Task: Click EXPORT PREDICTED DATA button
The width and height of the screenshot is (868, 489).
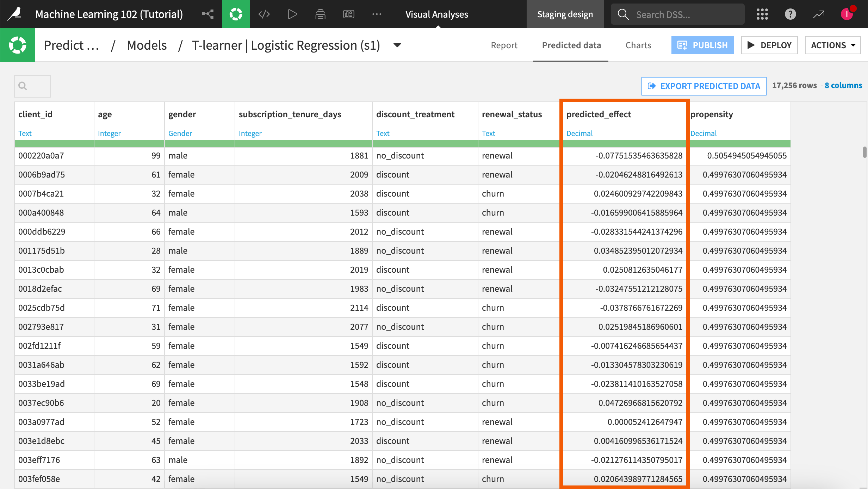Action: click(704, 86)
